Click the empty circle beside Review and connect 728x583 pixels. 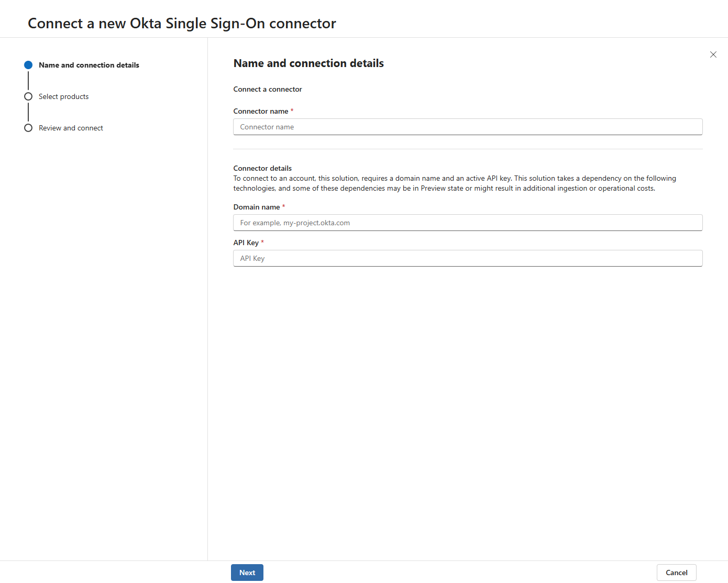[x=28, y=128]
